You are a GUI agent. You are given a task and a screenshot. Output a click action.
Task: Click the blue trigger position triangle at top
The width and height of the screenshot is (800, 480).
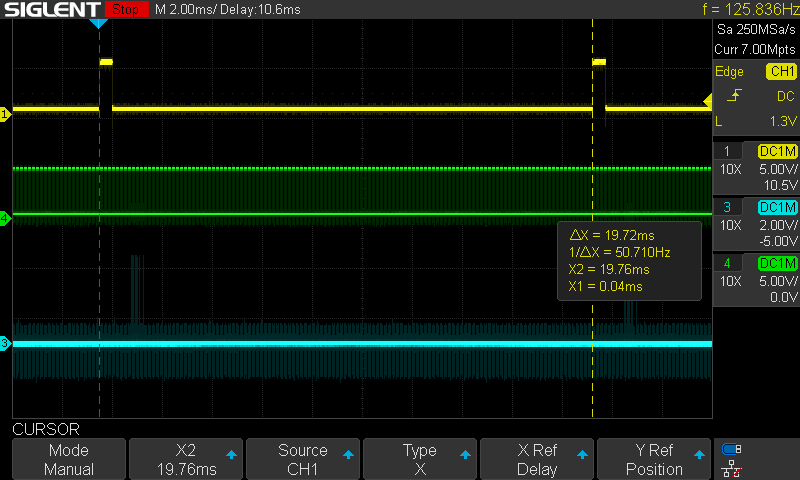click(x=99, y=22)
